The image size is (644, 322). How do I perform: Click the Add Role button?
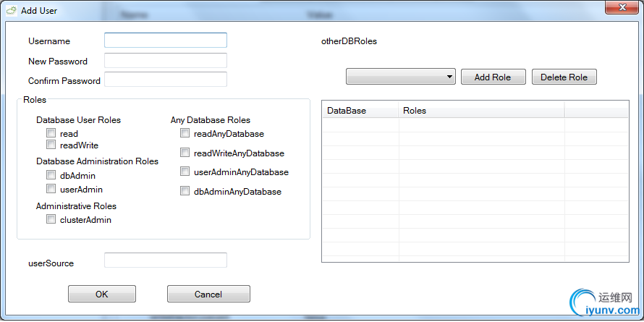493,77
